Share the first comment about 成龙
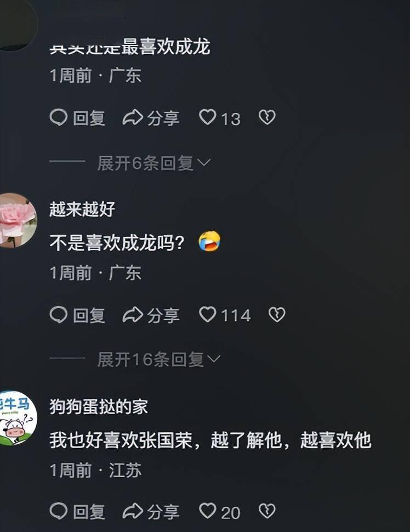Screen dimensions: 410x532 151,118
